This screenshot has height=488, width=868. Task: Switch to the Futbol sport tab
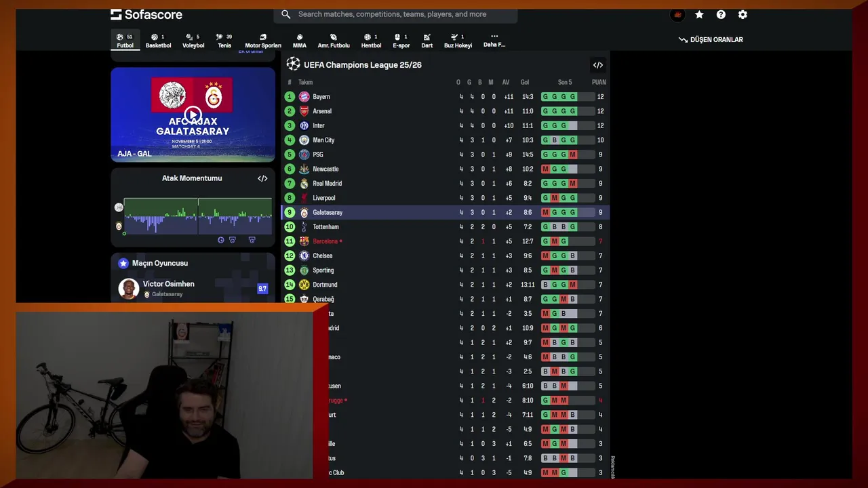click(x=125, y=41)
